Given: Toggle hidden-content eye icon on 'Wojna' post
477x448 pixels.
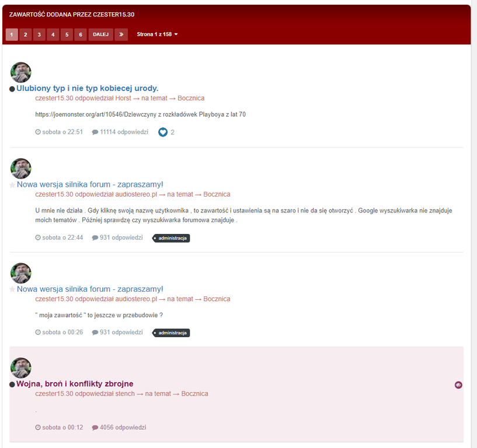Looking at the screenshot, I should coord(458,385).
